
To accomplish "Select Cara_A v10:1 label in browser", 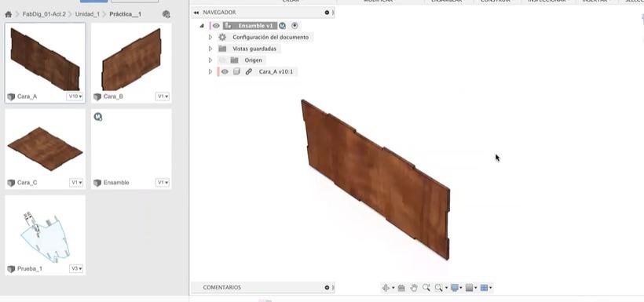I will (276, 72).
